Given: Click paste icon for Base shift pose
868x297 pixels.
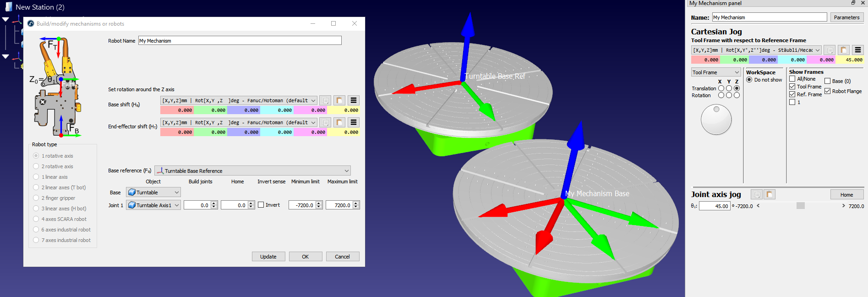Looking at the screenshot, I should tap(339, 100).
